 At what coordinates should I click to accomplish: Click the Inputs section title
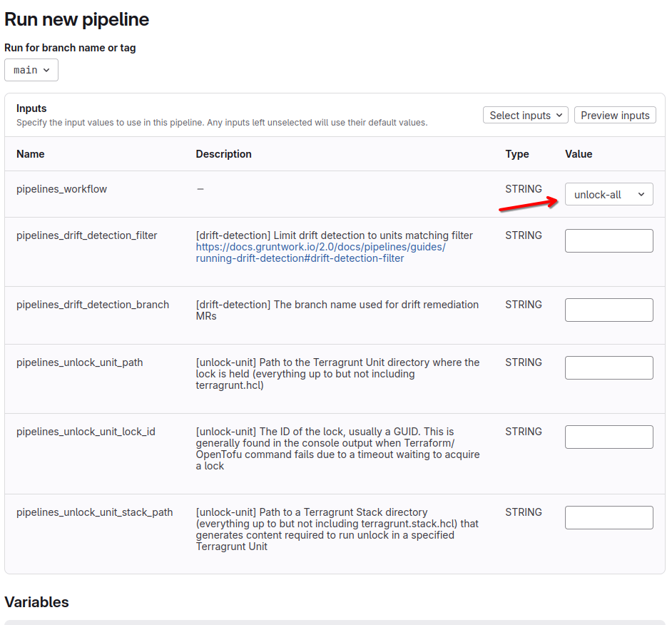(31, 108)
